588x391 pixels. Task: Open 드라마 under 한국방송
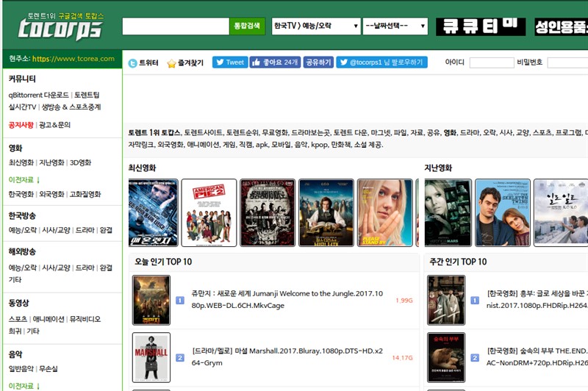[85, 230]
